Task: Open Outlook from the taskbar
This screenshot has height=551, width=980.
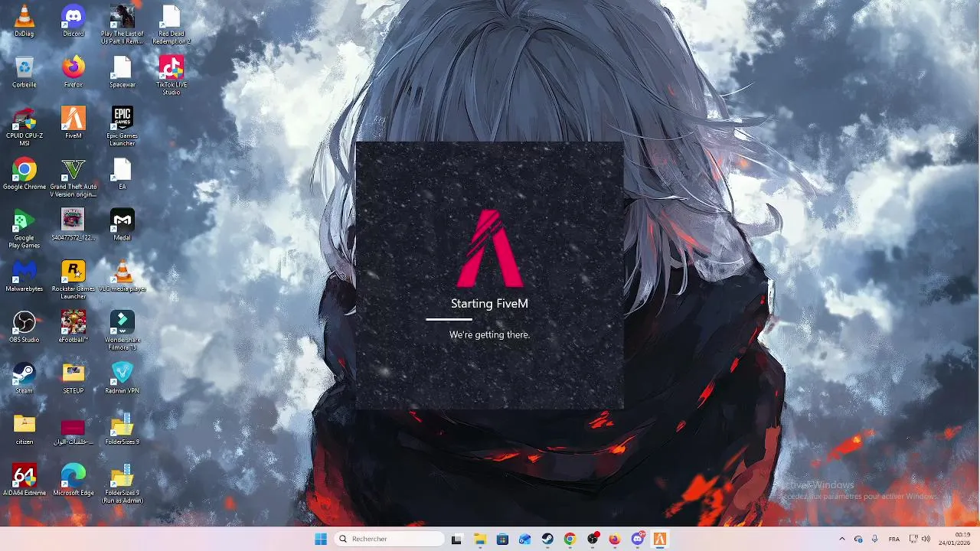Action: tap(524, 539)
